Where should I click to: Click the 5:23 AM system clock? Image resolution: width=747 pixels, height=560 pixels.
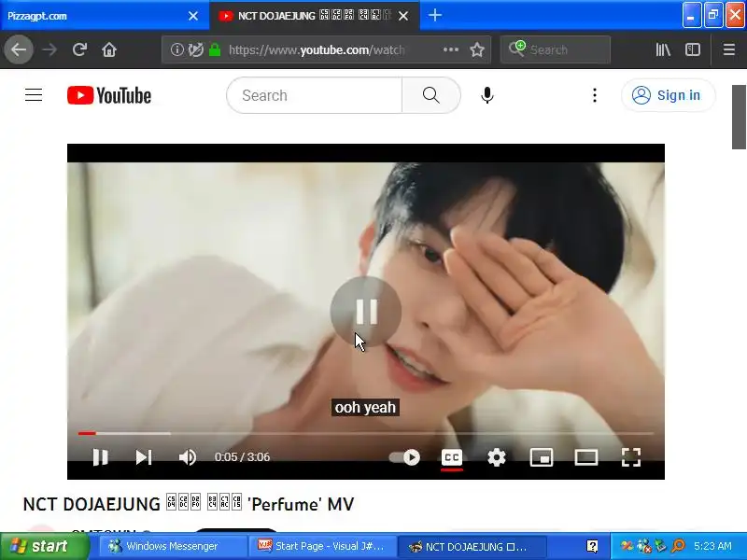pos(712,546)
